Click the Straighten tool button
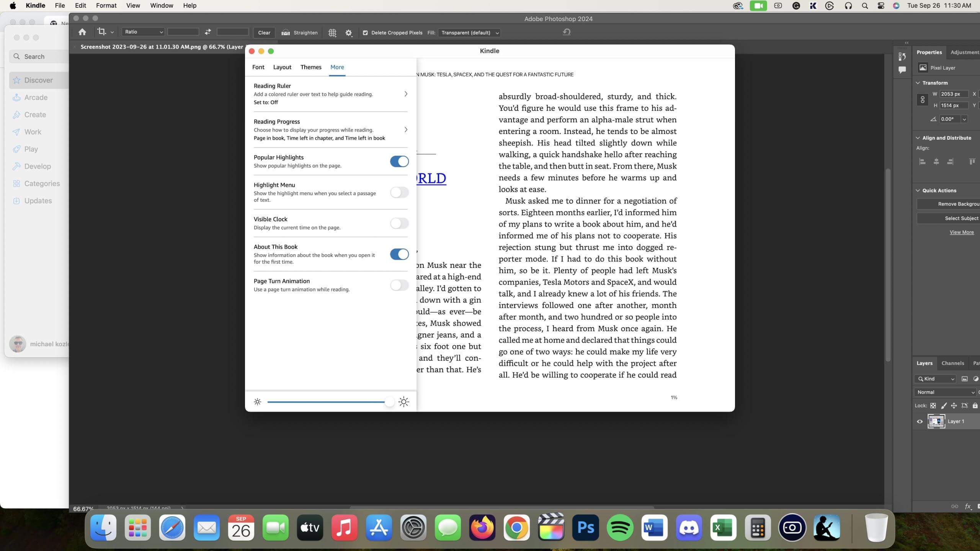The image size is (980, 551). pyautogui.click(x=300, y=33)
